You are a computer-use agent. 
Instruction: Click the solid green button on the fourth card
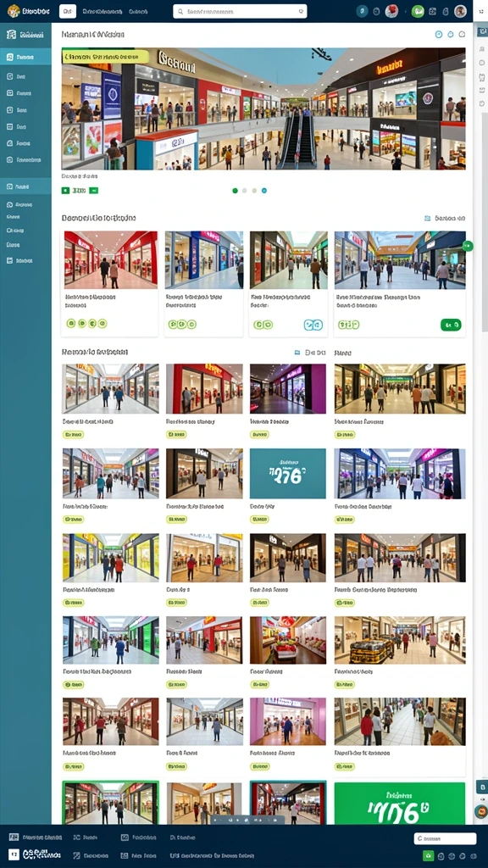pyautogui.click(x=451, y=325)
